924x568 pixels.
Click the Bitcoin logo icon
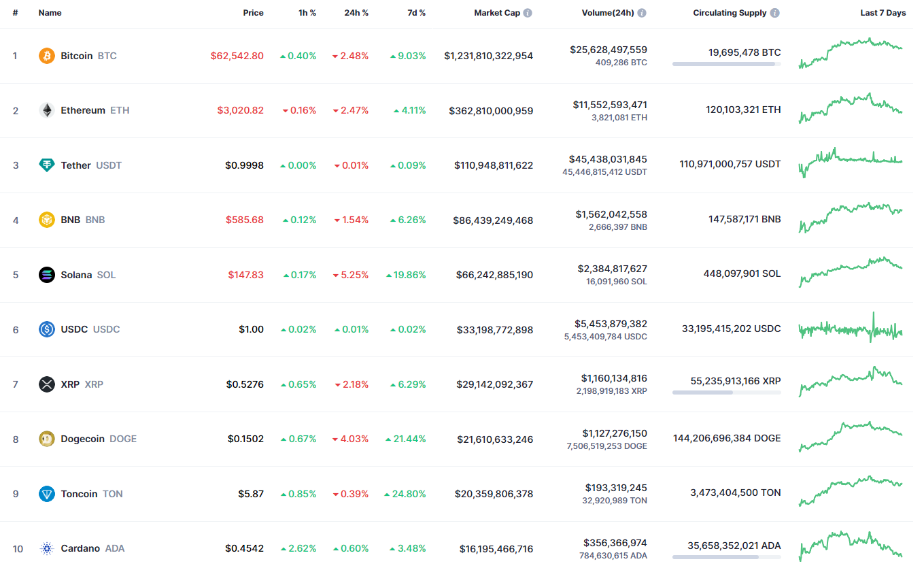coord(47,56)
